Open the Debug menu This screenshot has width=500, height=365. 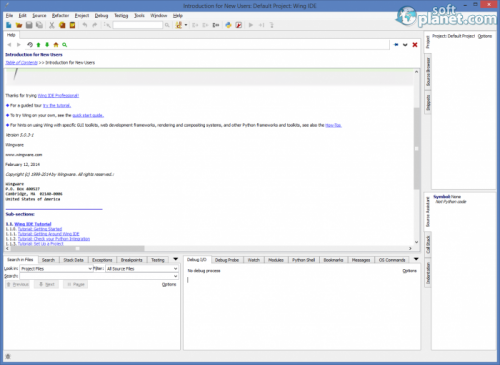tap(101, 16)
